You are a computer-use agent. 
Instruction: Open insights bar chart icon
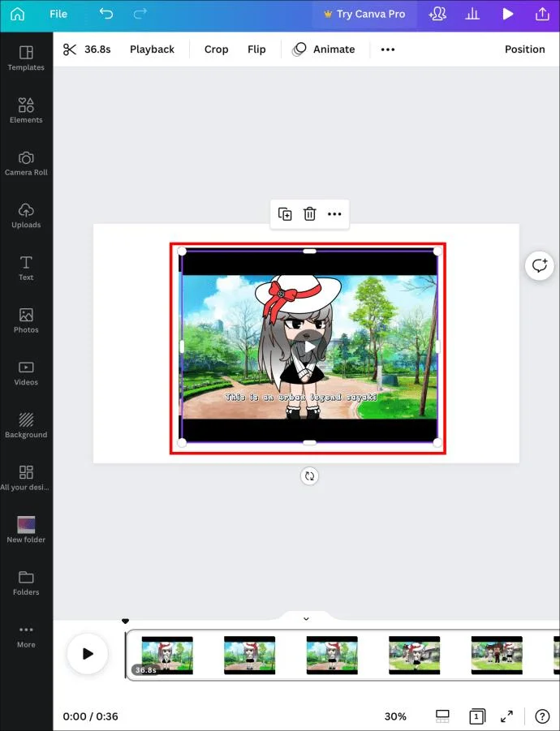pos(472,14)
